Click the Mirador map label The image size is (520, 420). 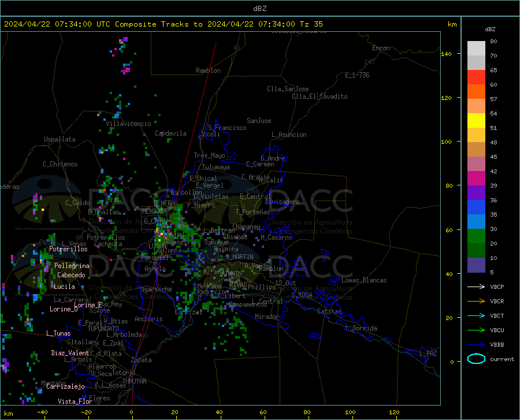pos(267,317)
